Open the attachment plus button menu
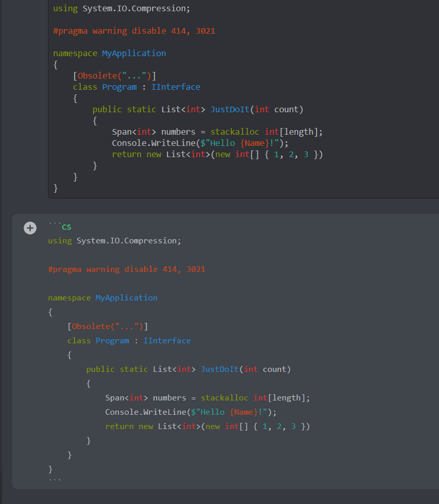Screen dimensions: 439x504 click(30, 228)
